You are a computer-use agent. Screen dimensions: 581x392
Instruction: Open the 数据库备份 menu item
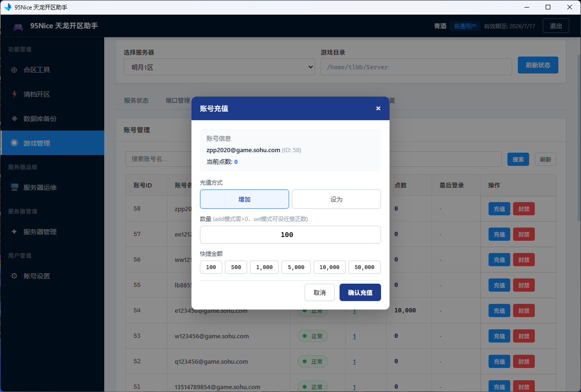(x=52, y=119)
